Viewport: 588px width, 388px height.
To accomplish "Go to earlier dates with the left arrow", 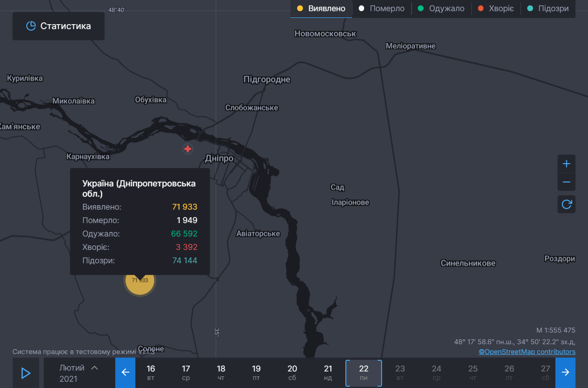I will click(x=125, y=373).
